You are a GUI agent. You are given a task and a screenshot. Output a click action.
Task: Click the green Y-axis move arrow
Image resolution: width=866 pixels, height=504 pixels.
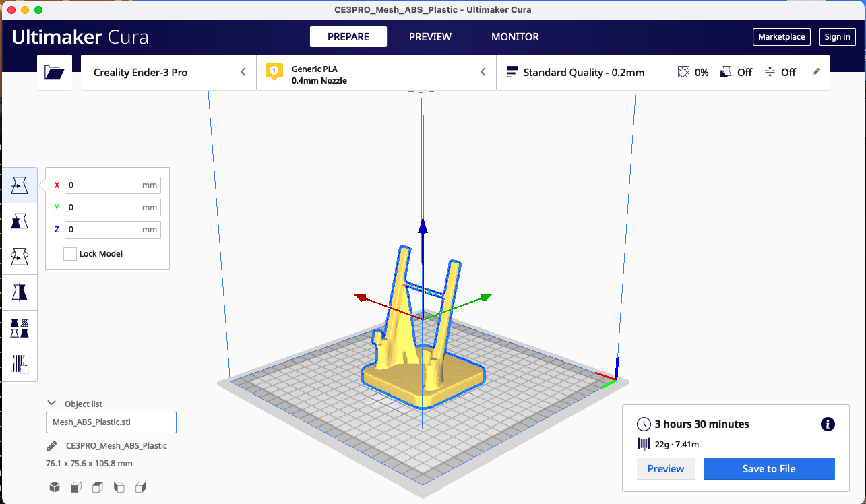[486, 297]
